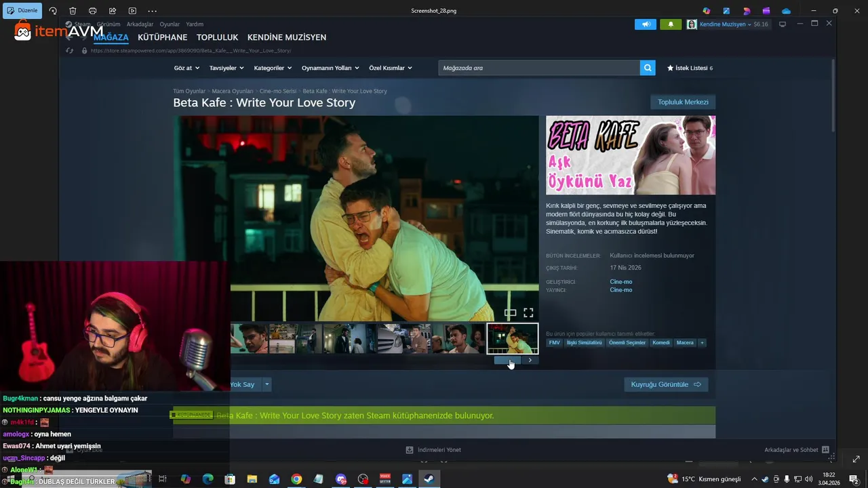868x488 pixels.
Task: Click the plus button to add tags
Action: click(702, 343)
